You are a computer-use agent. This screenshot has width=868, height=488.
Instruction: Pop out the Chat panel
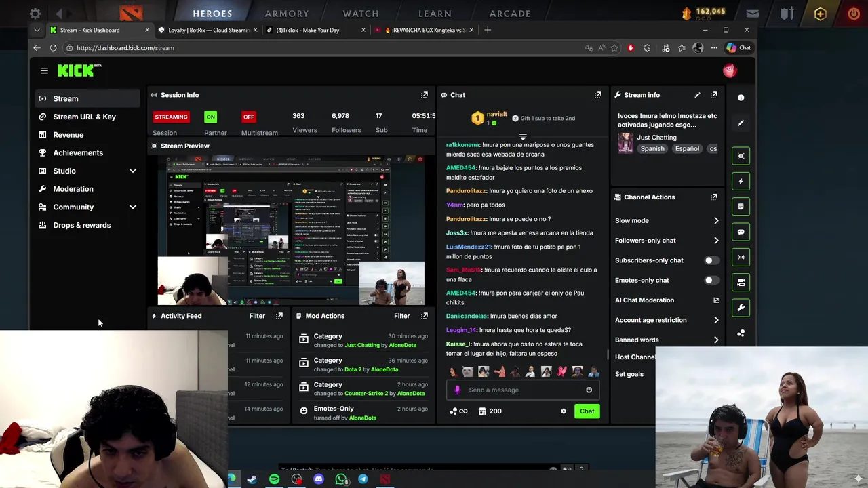(x=598, y=95)
